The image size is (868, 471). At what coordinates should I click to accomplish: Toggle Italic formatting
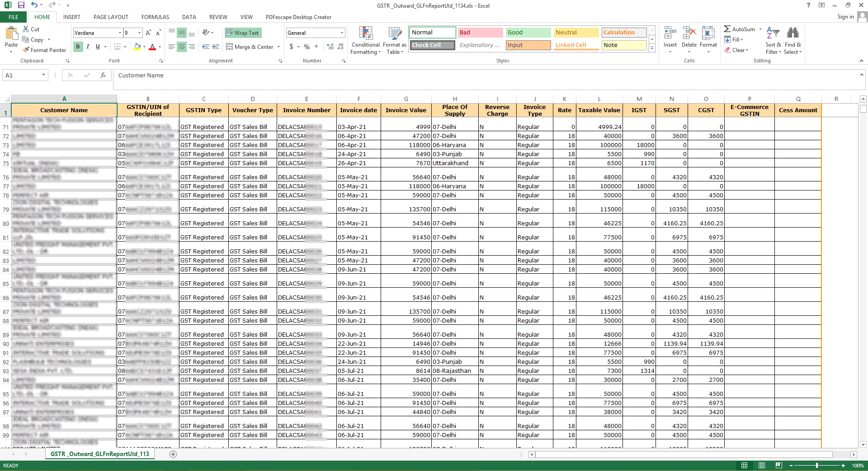coord(88,47)
